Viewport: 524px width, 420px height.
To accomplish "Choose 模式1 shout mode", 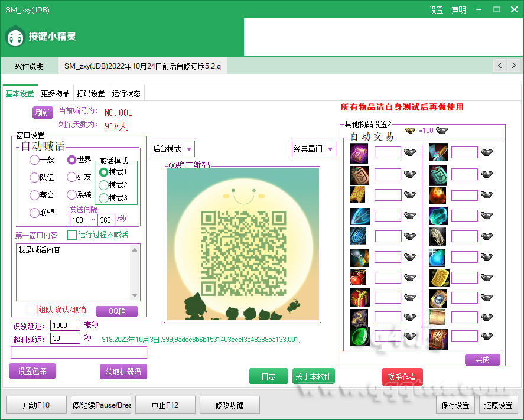I will [x=103, y=172].
